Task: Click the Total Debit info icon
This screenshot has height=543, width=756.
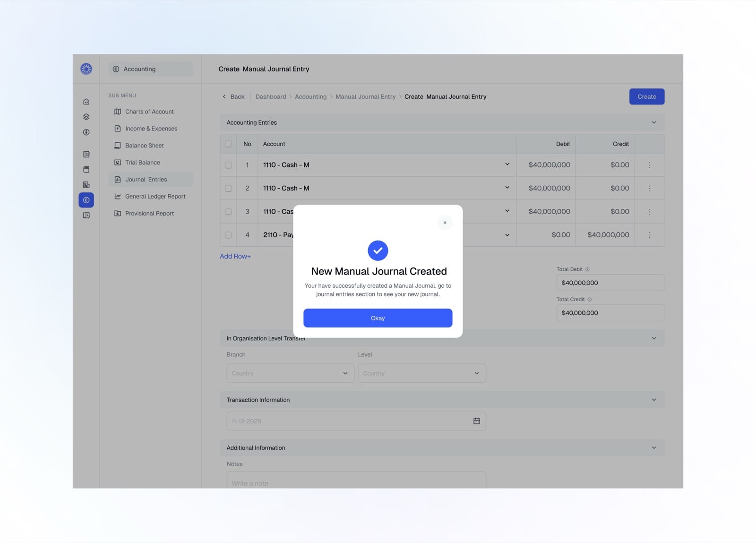Action: click(x=587, y=269)
